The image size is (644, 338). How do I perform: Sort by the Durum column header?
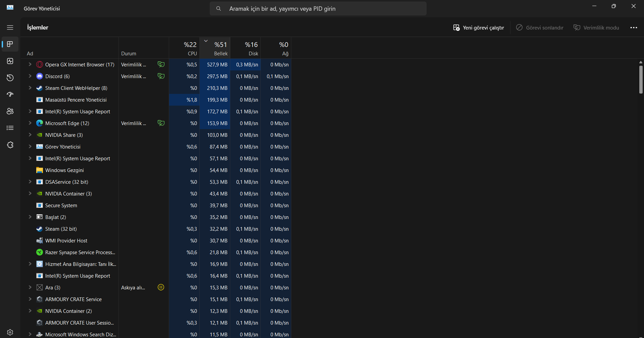[x=144, y=48]
